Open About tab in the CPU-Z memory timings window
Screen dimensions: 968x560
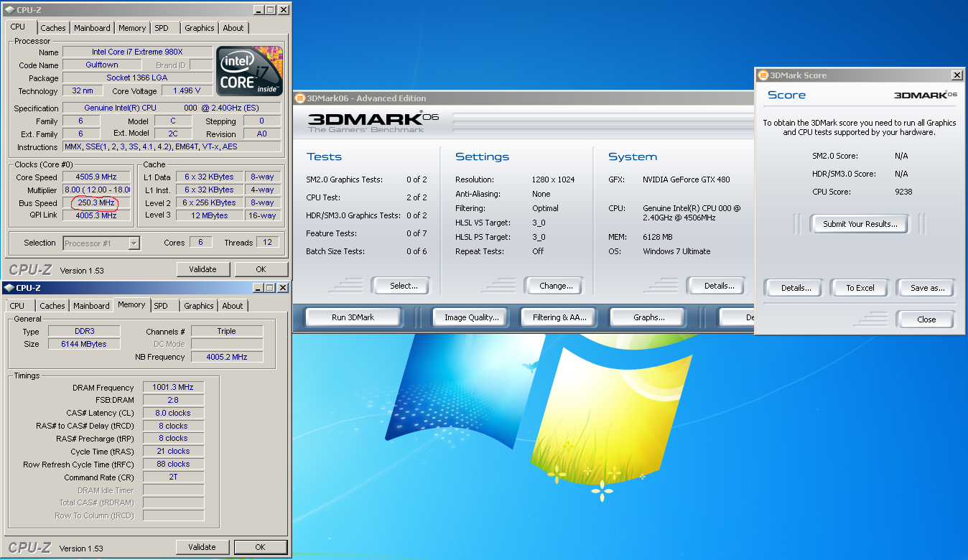click(233, 306)
